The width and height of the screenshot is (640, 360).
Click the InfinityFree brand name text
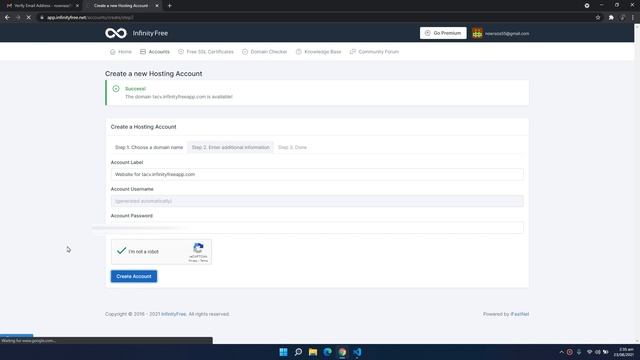(150, 33)
